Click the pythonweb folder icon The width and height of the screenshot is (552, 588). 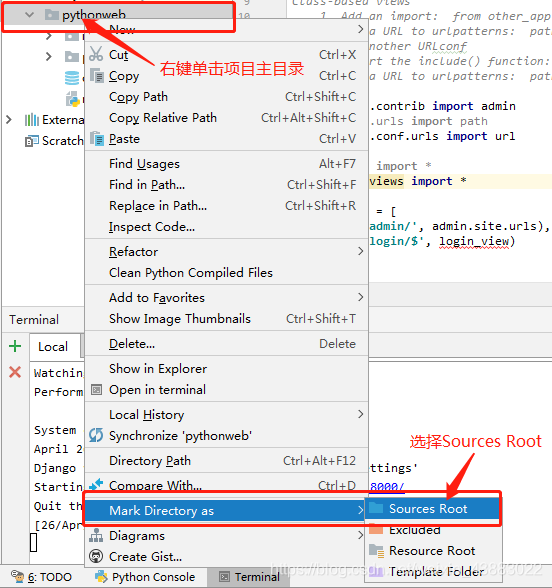point(51,15)
